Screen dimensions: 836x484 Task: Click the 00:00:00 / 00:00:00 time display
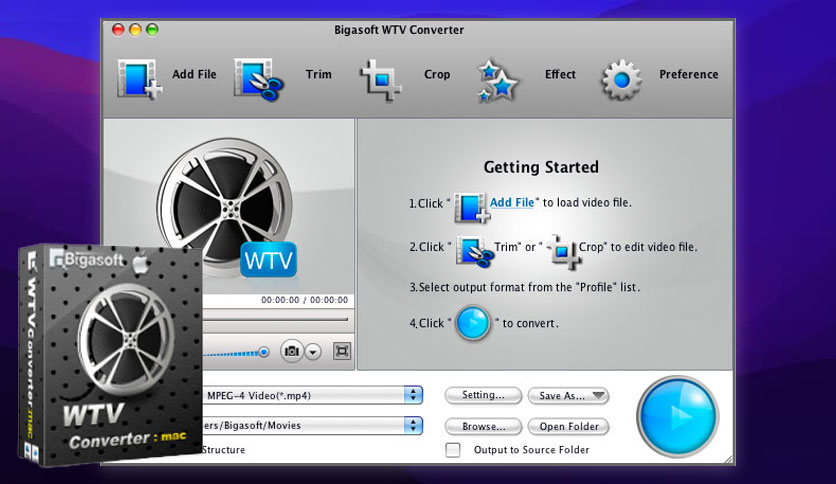point(304,300)
